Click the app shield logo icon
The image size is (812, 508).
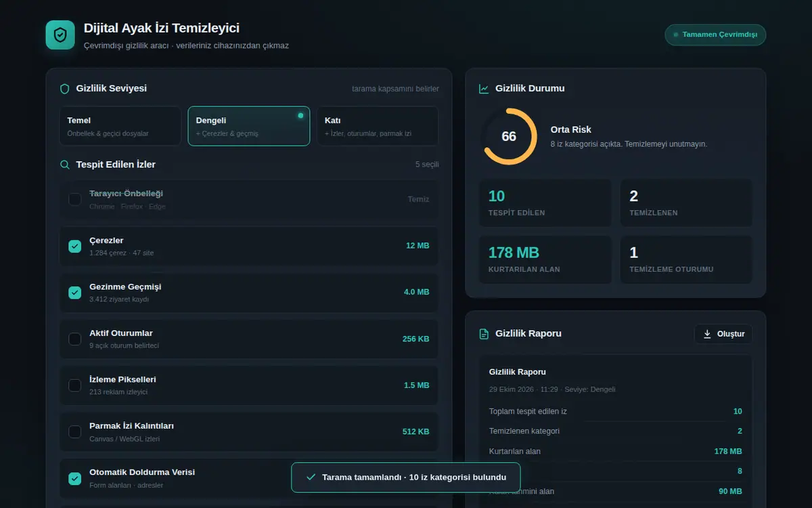[60, 35]
